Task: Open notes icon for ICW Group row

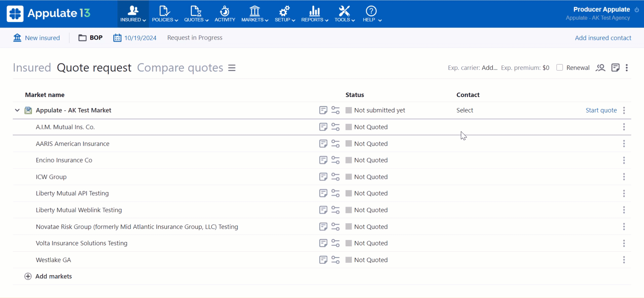Action: 323,177
